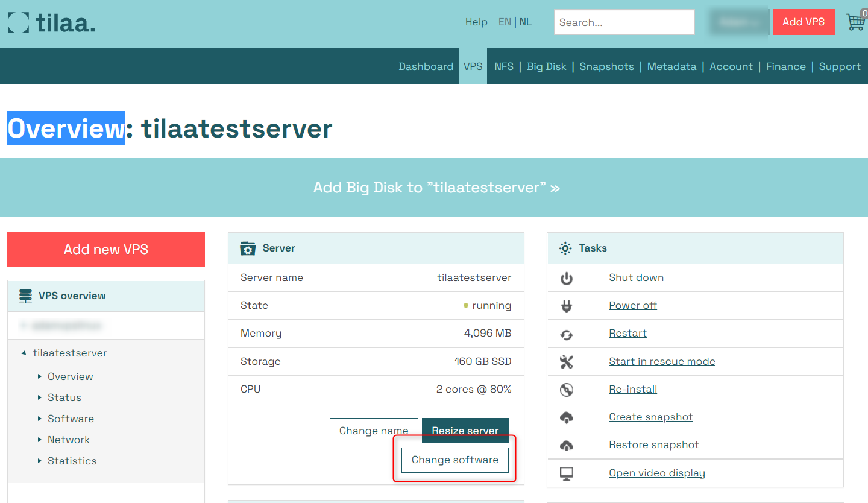Click the Restore snapshot link
Image resolution: width=868 pixels, height=503 pixels.
(x=654, y=444)
